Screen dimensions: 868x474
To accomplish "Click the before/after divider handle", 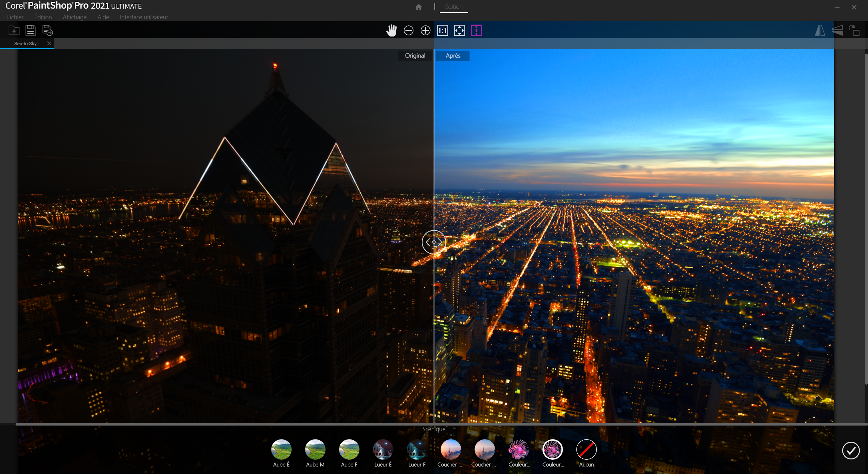I will pos(434,242).
